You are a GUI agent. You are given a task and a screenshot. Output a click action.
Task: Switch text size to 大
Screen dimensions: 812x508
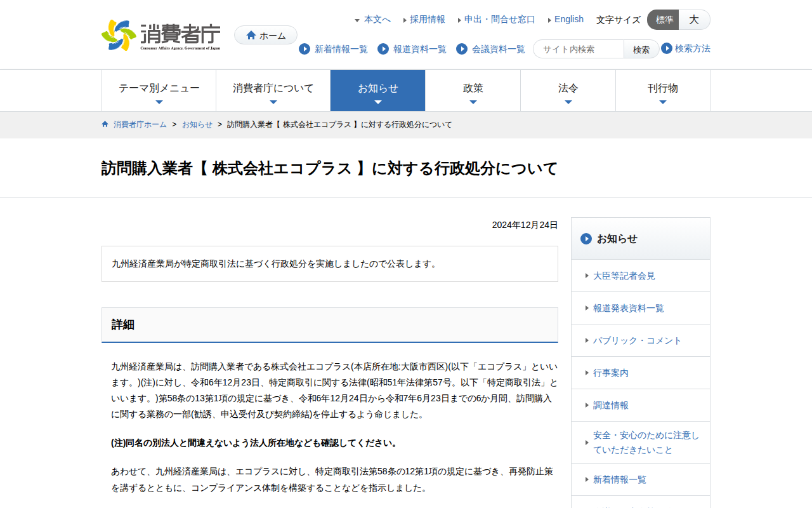[x=694, y=20]
